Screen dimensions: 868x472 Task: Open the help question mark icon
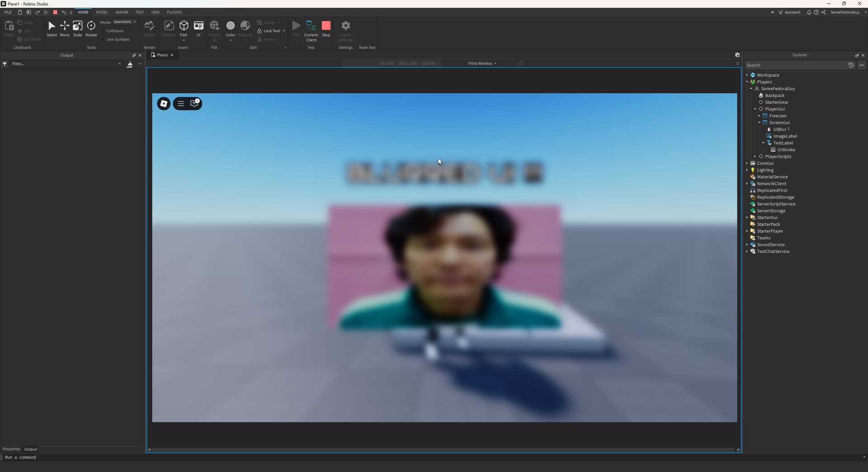[816, 12]
